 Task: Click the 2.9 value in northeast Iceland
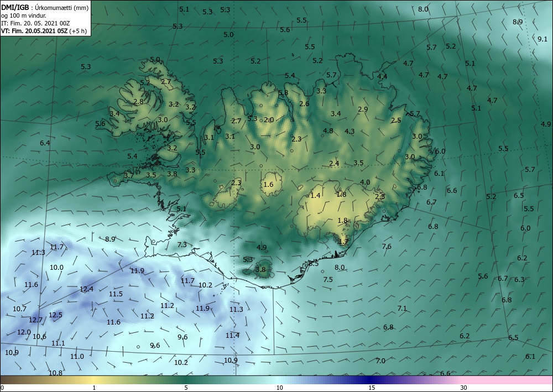click(x=363, y=109)
